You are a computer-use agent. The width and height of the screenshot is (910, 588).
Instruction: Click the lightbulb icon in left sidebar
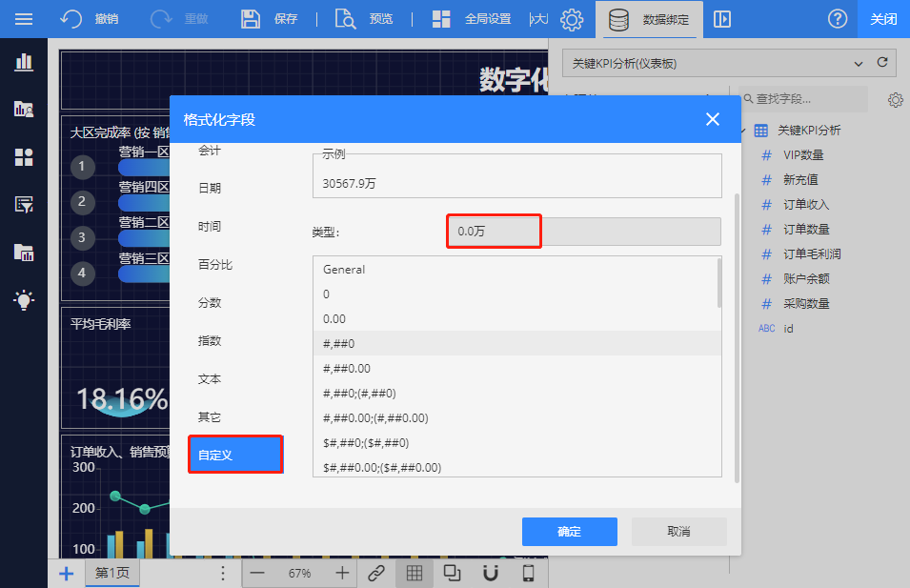point(24,300)
